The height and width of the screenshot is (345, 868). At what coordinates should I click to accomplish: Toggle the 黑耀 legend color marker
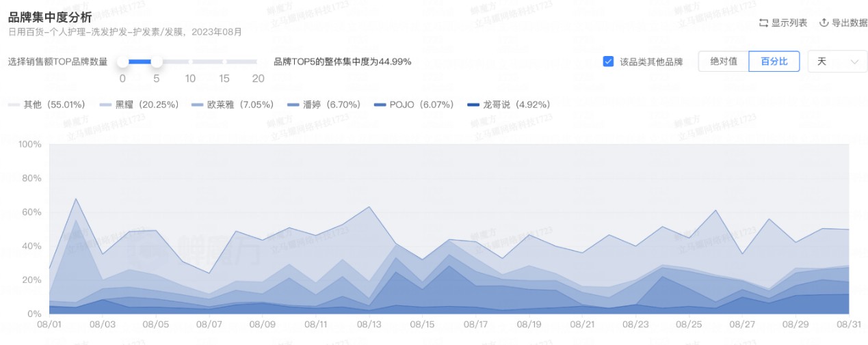(105, 105)
